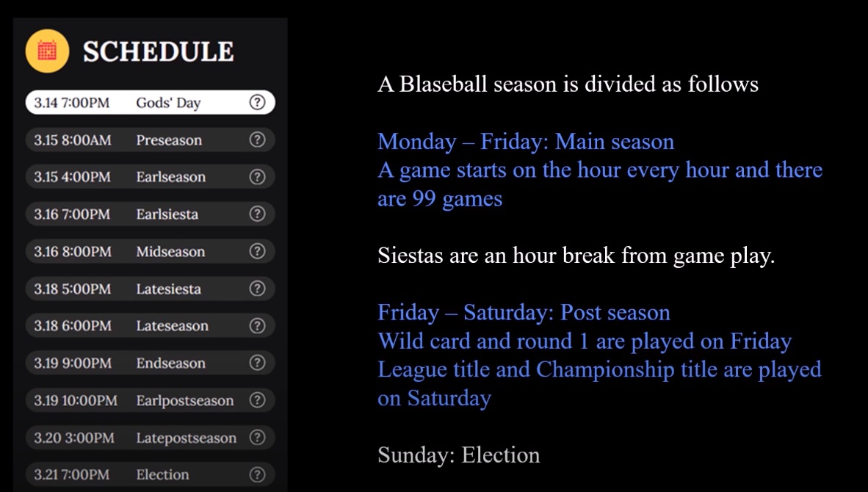Open help icon for Endseason row
Image resolution: width=868 pixels, height=492 pixels.
[x=258, y=363]
